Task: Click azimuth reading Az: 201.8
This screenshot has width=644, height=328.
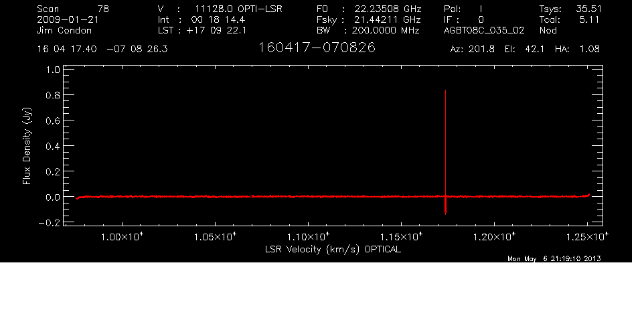Action: 473,49
